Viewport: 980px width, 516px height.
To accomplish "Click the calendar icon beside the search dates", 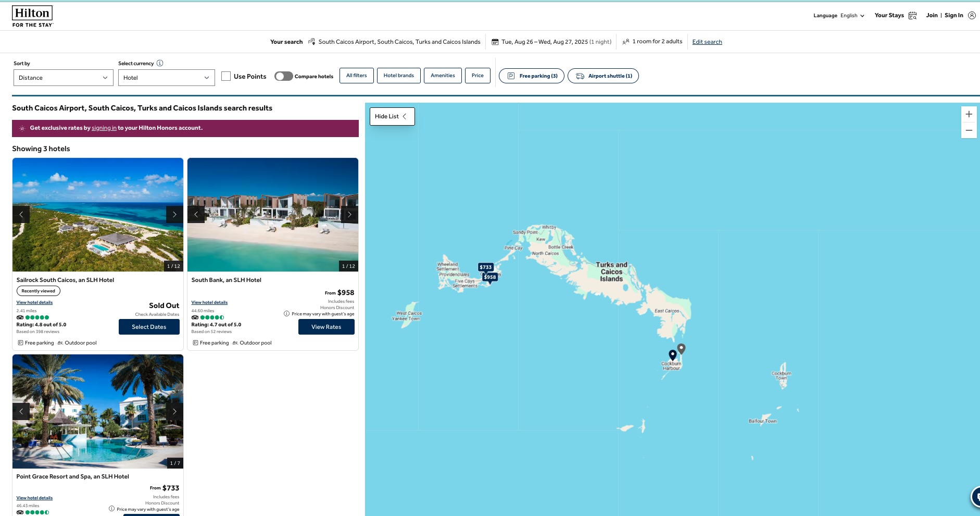I will click(x=495, y=42).
